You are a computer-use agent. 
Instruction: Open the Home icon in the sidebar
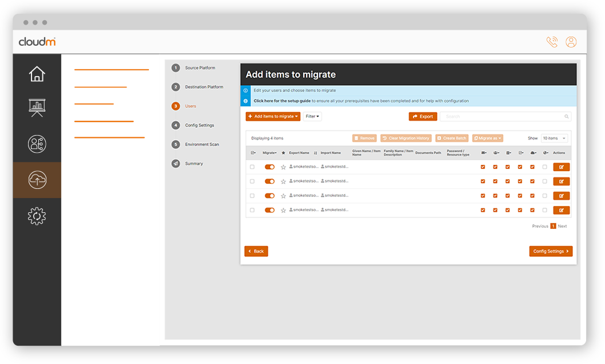click(x=37, y=74)
